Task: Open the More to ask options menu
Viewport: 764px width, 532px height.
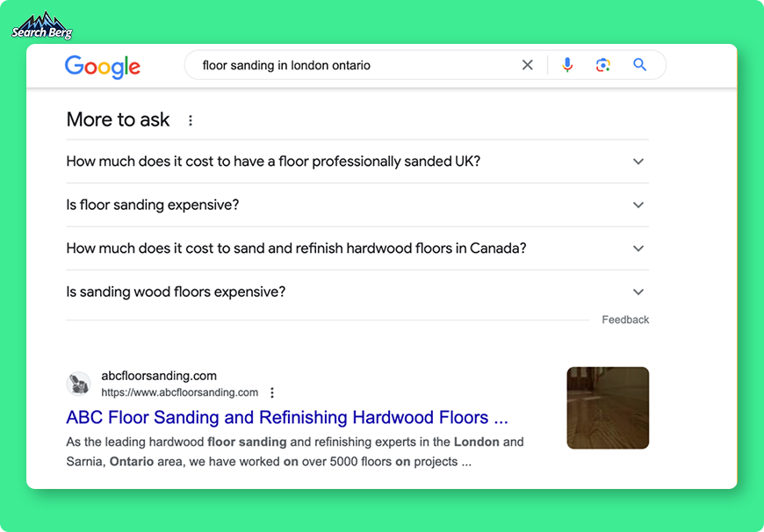Action: (191, 120)
